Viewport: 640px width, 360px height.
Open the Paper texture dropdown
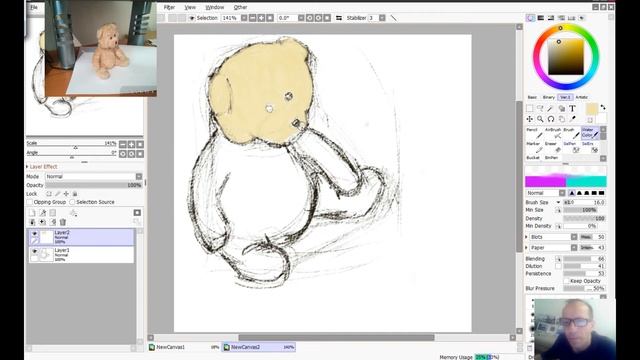click(x=574, y=248)
